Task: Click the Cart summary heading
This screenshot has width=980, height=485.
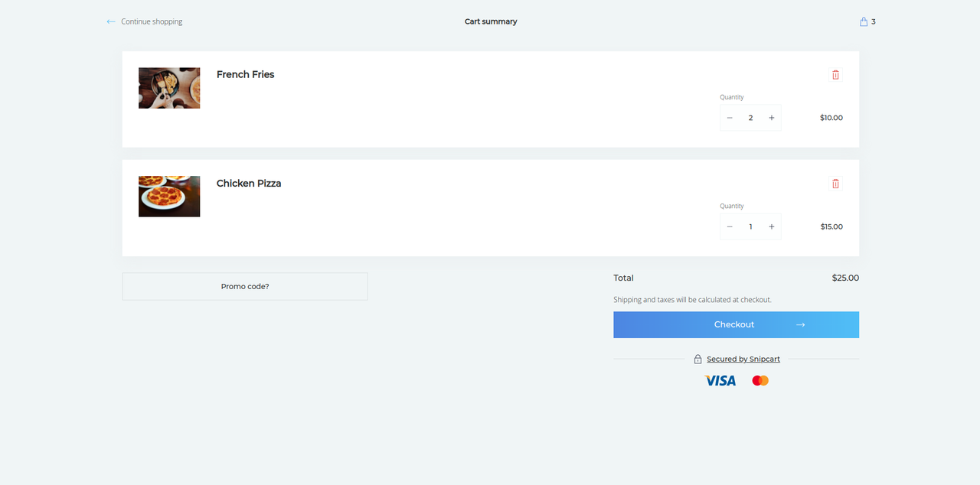Action: pyautogui.click(x=491, y=21)
